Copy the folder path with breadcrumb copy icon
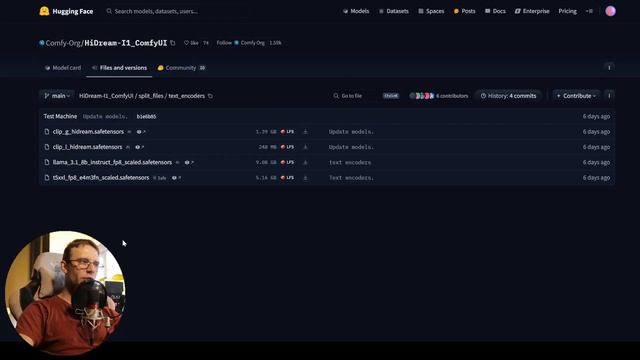 point(211,96)
